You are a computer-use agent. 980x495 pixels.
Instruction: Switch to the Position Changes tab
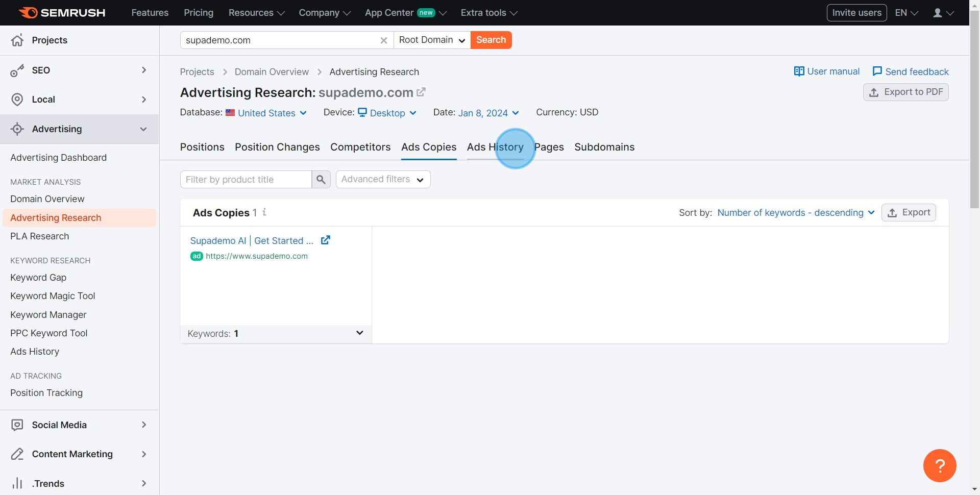(x=277, y=147)
